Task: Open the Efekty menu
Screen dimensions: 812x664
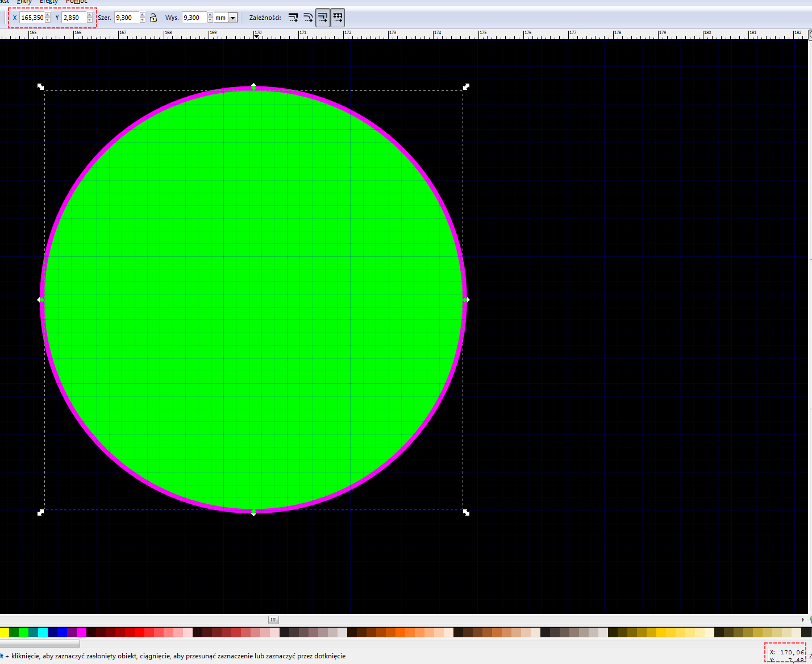Action: [48, 2]
